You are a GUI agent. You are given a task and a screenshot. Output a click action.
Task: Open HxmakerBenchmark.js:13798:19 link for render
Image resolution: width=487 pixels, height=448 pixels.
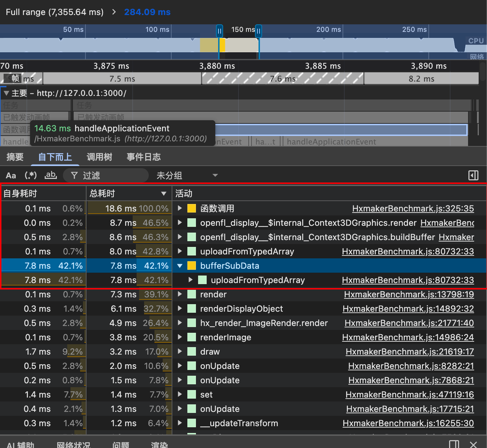coord(409,294)
